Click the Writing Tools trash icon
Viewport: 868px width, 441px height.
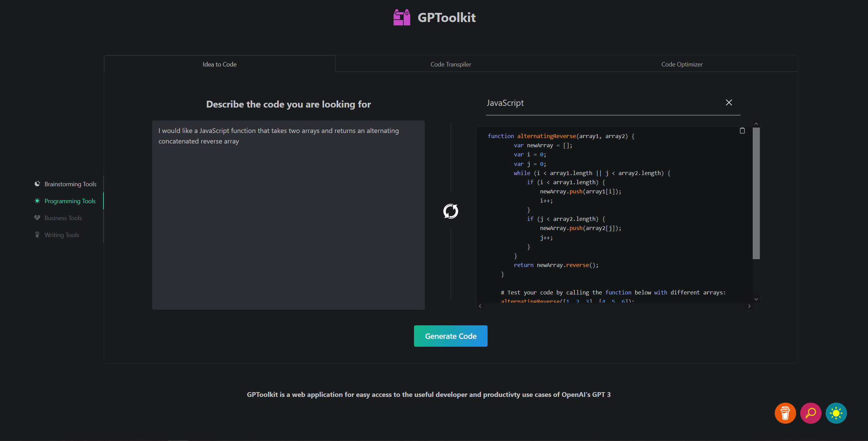coord(37,234)
